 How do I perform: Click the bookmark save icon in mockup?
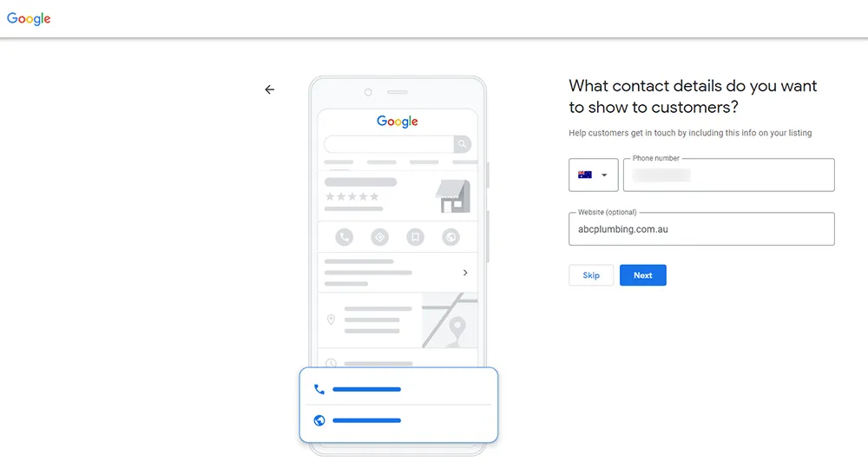pos(415,237)
